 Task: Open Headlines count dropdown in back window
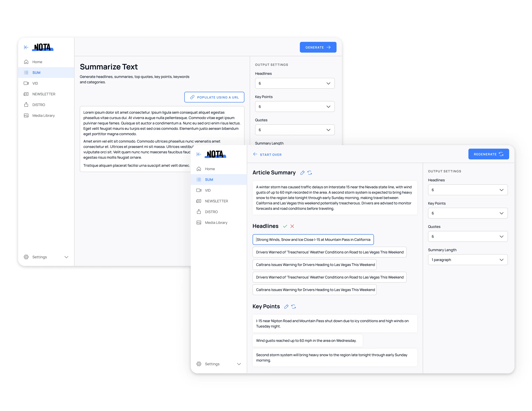295,83
